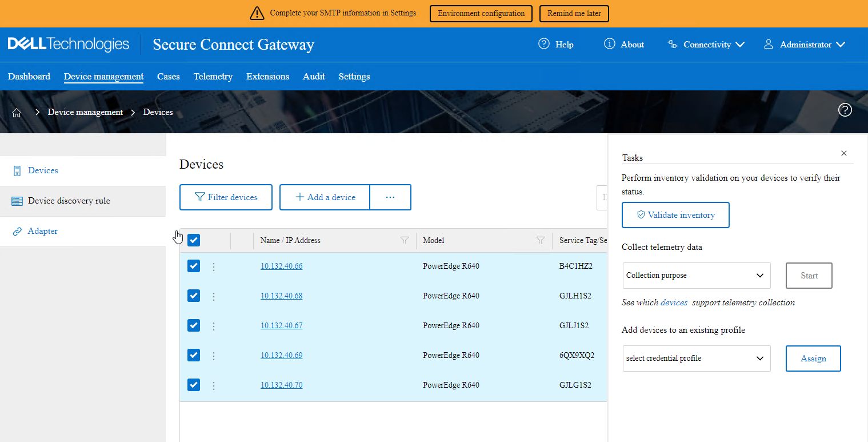
Task: Expand the Administrator account menu
Action: tap(805, 45)
